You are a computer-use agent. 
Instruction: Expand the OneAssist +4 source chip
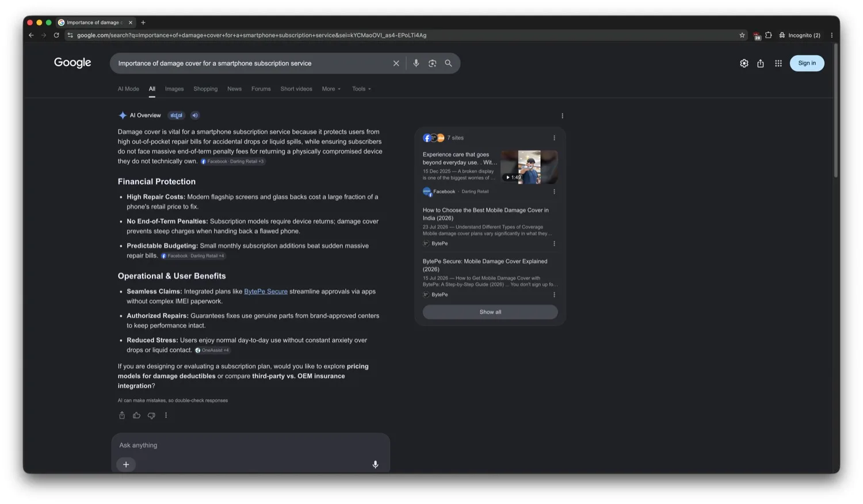(212, 350)
